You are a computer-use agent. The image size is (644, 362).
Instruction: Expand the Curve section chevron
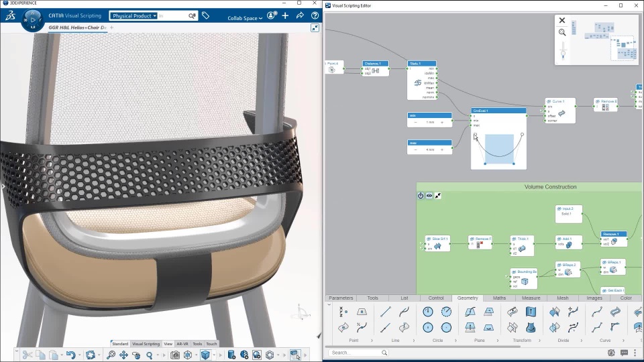tap(623, 341)
